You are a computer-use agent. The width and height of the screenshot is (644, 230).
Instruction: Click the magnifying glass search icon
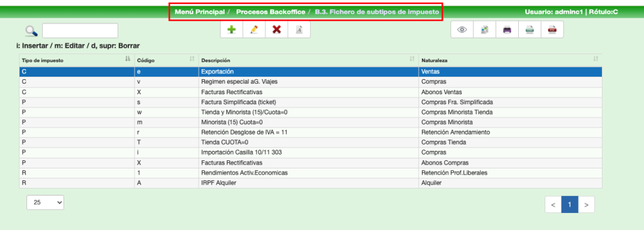pos(31,31)
